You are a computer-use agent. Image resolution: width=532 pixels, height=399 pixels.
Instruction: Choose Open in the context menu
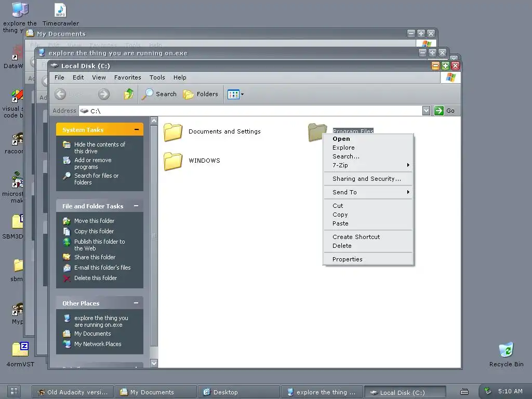(x=368, y=139)
